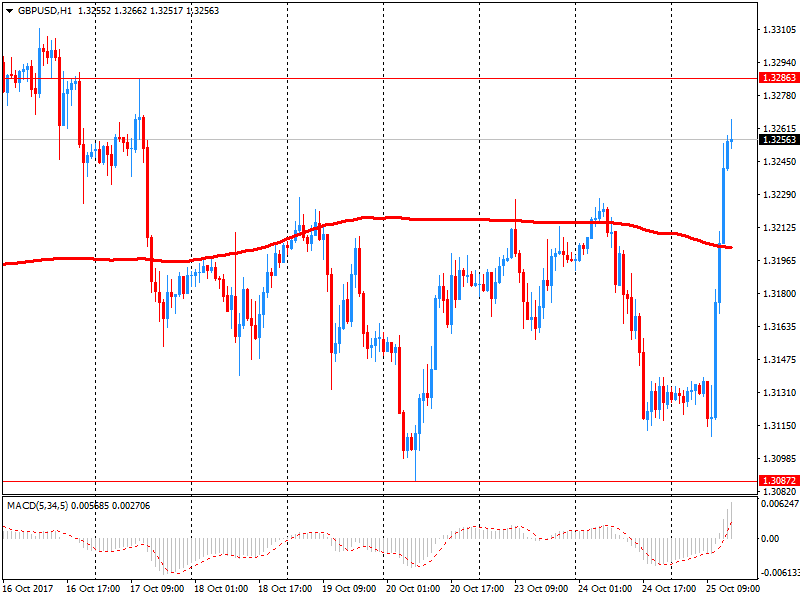Click the 18 Oct 01:00 time label
The width and height of the screenshot is (800, 600).
(221, 589)
